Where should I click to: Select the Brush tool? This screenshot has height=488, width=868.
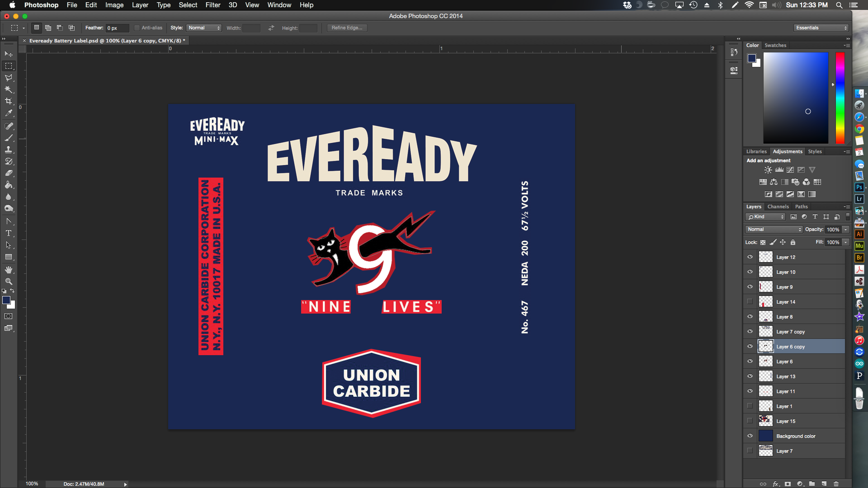[9, 138]
